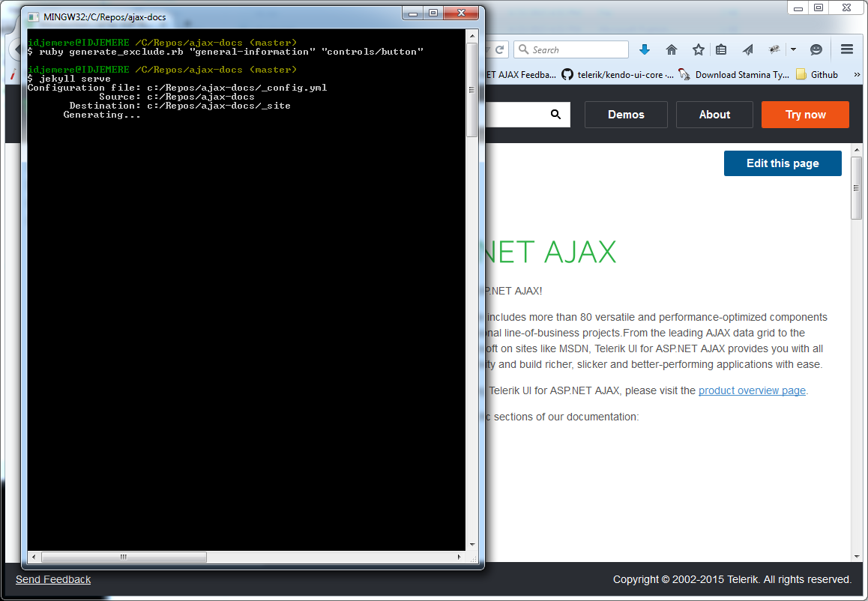Click the fly extension icon in toolbar
The image size is (868, 601).
coord(775,49)
